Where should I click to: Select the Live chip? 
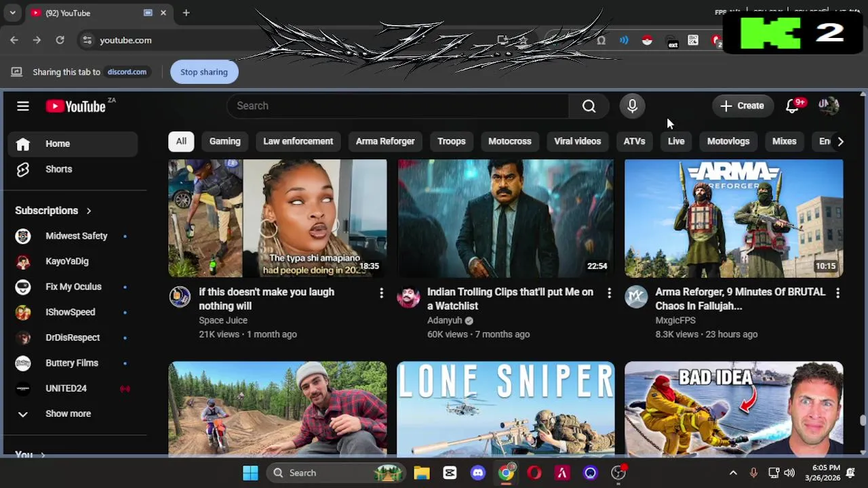(676, 141)
